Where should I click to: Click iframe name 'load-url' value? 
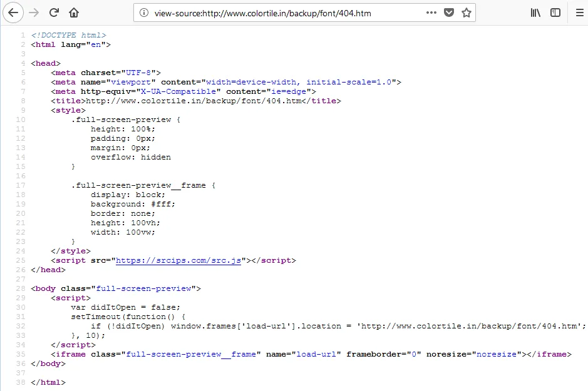point(316,354)
